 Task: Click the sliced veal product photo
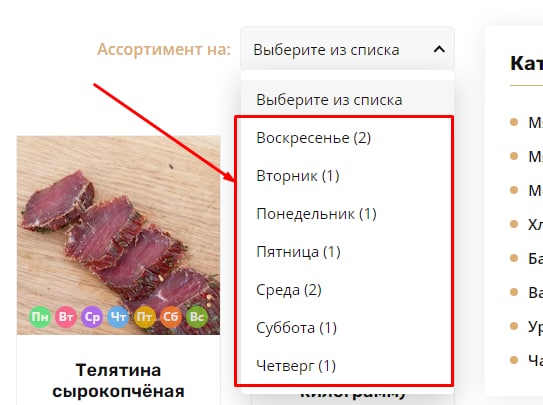click(118, 235)
